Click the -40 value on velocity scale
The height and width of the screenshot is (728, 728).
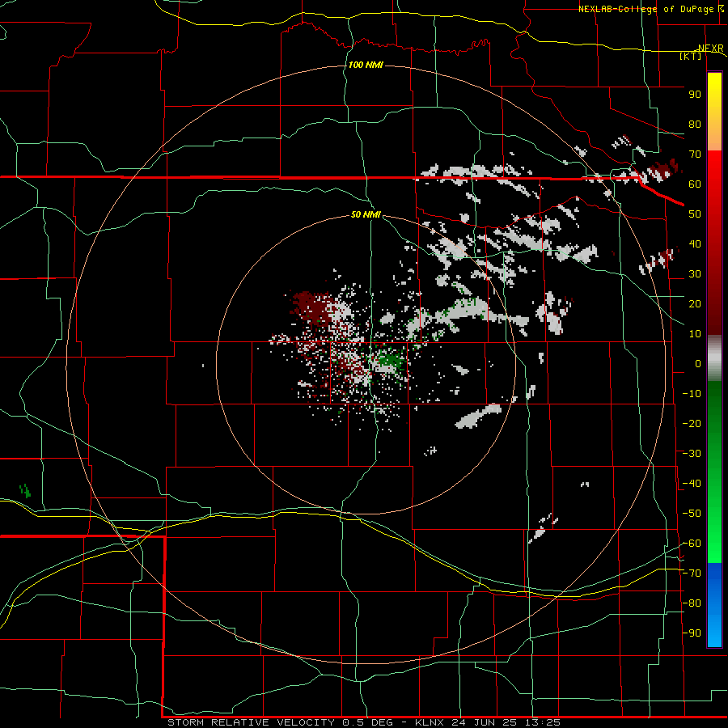pyautogui.click(x=692, y=484)
